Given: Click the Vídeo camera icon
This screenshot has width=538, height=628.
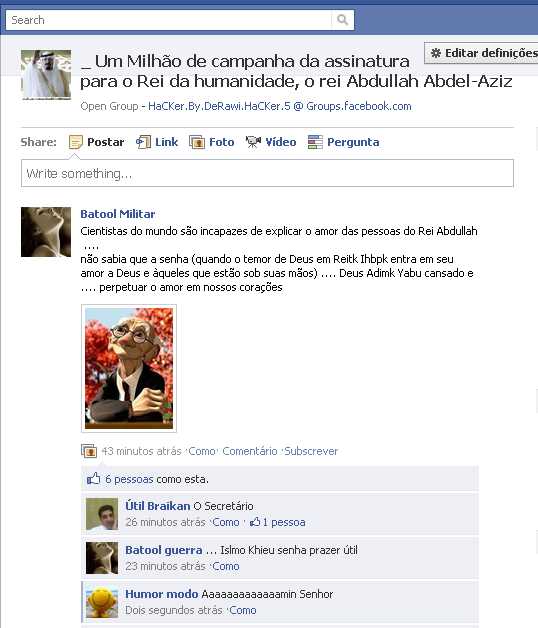Looking at the screenshot, I should point(253,142).
